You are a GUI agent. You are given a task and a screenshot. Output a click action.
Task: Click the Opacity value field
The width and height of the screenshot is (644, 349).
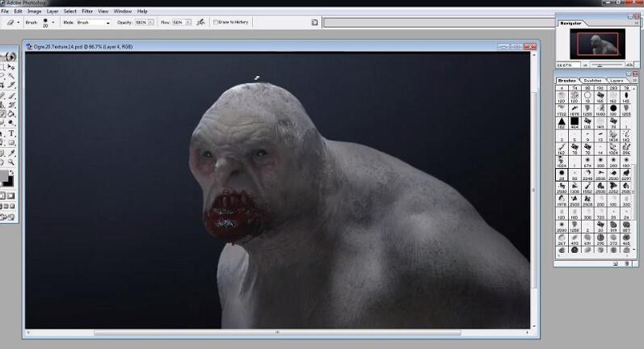(x=141, y=23)
